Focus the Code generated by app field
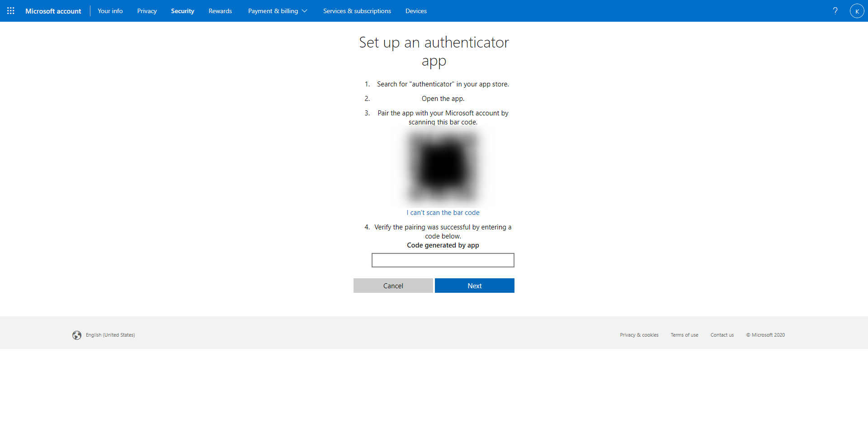 point(443,260)
